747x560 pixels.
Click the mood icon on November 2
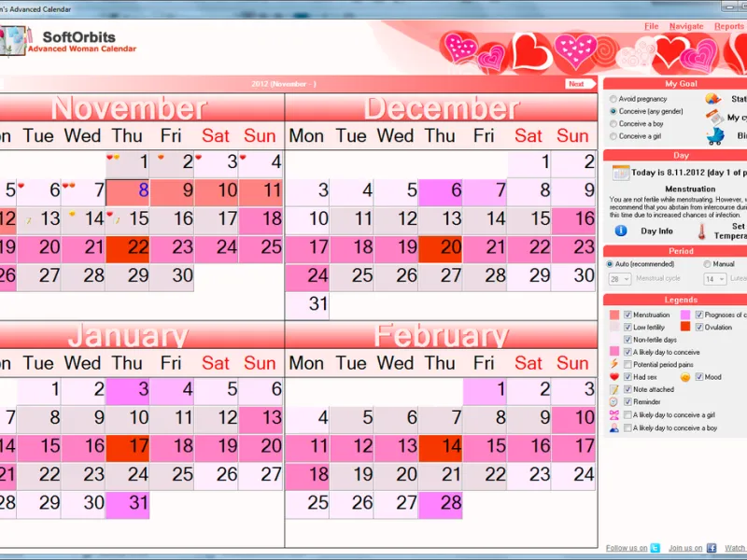pyautogui.click(x=161, y=157)
